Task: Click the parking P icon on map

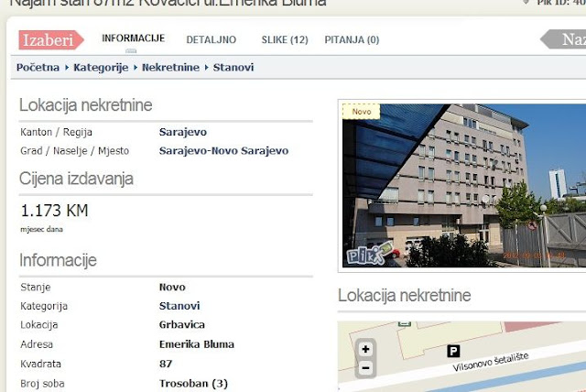Action: point(453,352)
